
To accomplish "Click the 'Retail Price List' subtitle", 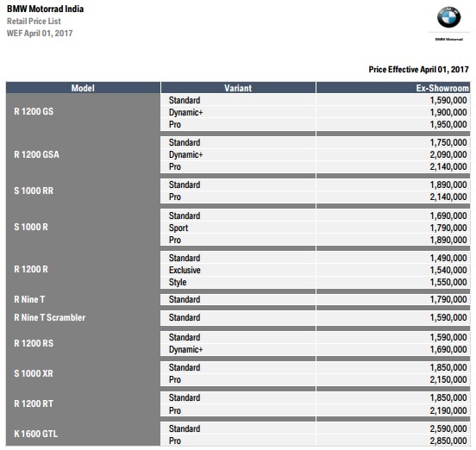I will point(34,22).
